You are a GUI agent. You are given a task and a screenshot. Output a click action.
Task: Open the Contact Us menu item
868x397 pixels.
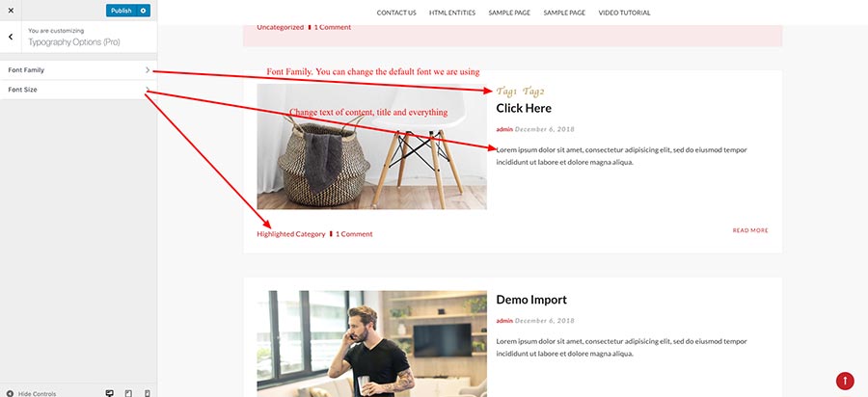(x=396, y=13)
